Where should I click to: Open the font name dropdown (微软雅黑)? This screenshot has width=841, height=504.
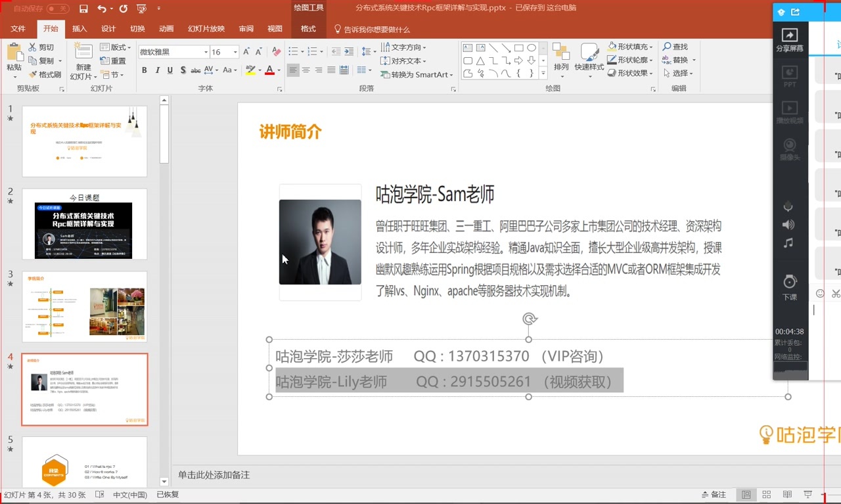(206, 52)
